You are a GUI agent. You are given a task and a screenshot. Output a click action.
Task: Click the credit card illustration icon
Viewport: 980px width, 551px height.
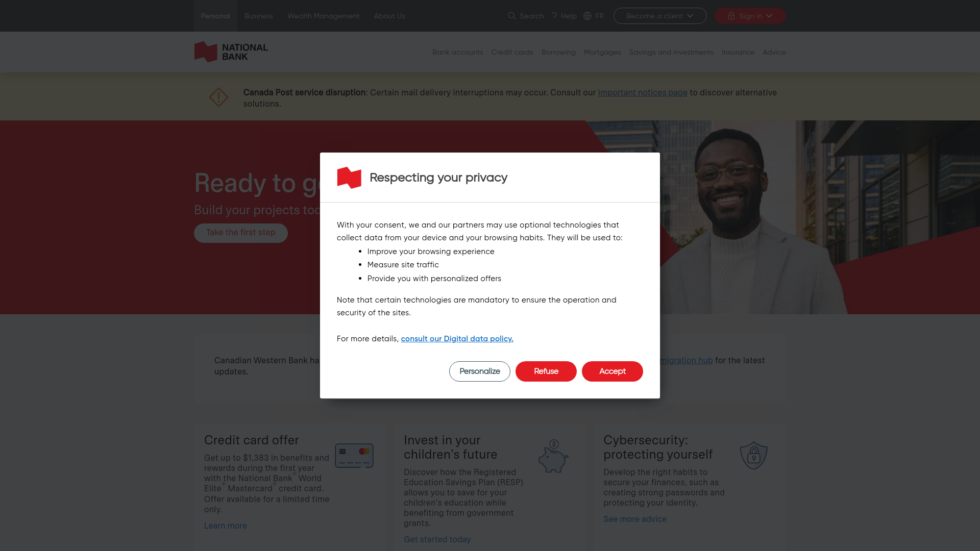pos(354,456)
